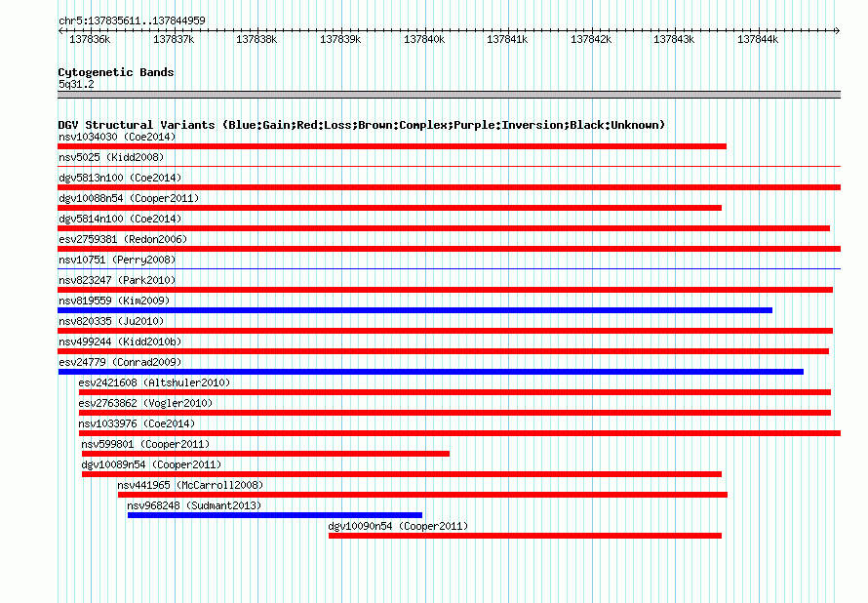The width and height of the screenshot is (868, 603).
Task: Select the esv24779 blue gain bar
Action: pos(431,372)
